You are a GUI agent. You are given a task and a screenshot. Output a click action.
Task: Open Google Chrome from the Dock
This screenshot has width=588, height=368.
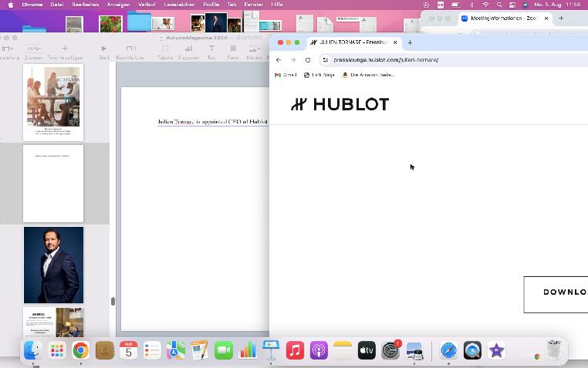(80, 351)
